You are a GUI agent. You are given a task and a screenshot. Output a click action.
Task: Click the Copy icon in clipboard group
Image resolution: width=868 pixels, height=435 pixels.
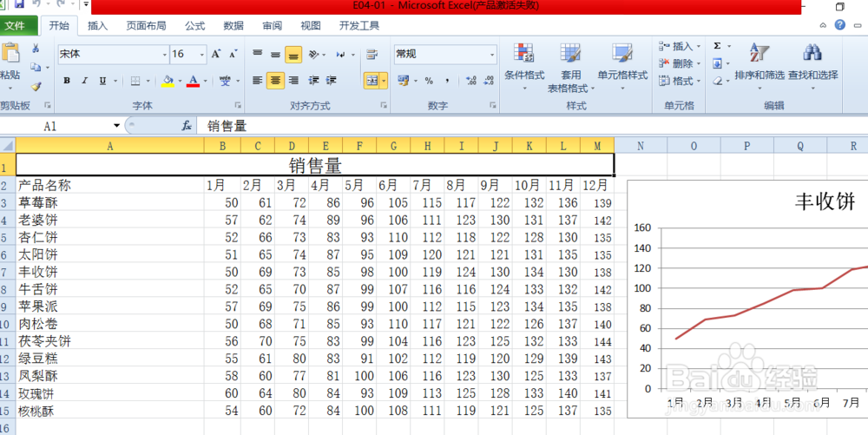(x=36, y=67)
